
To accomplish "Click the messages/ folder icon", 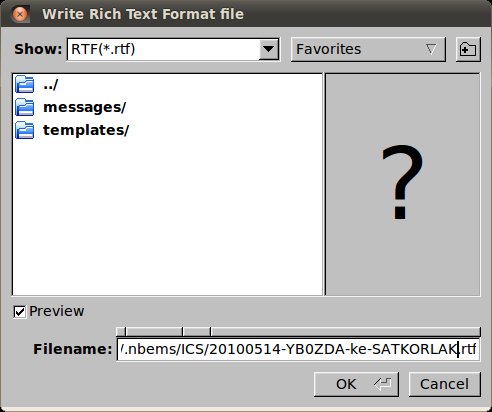I will click(24, 107).
